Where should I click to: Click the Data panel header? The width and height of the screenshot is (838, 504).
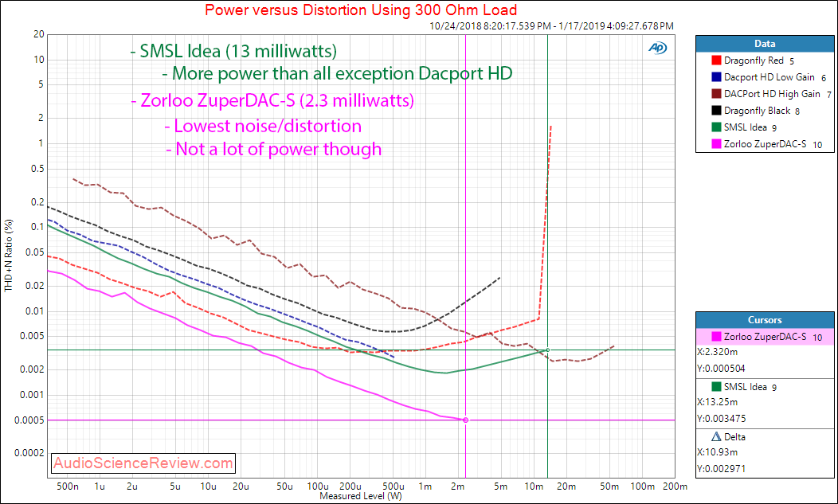coord(765,44)
